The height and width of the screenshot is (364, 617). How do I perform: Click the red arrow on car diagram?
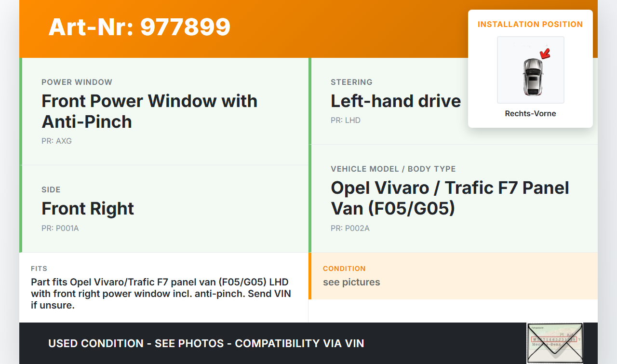546,53
